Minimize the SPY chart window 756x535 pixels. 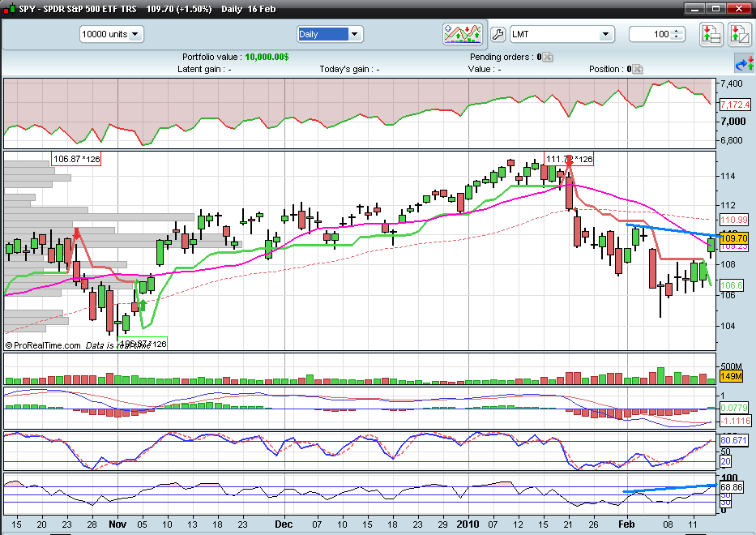(x=694, y=9)
